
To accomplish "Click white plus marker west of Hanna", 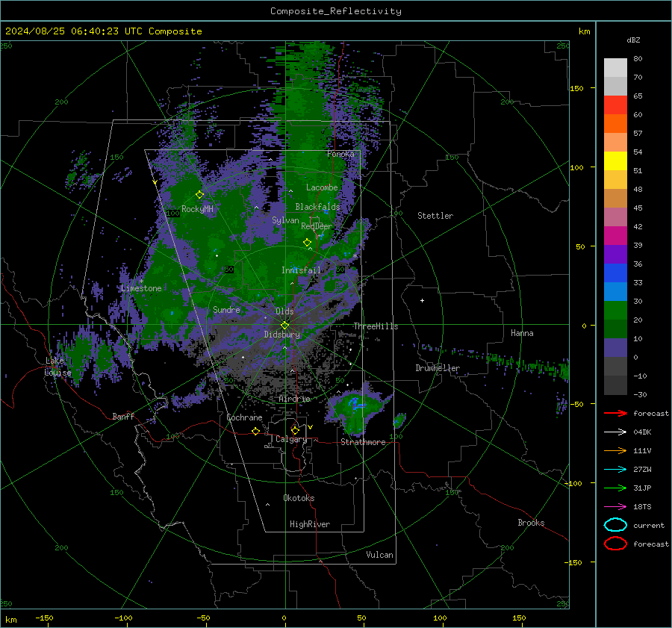I will point(422,300).
